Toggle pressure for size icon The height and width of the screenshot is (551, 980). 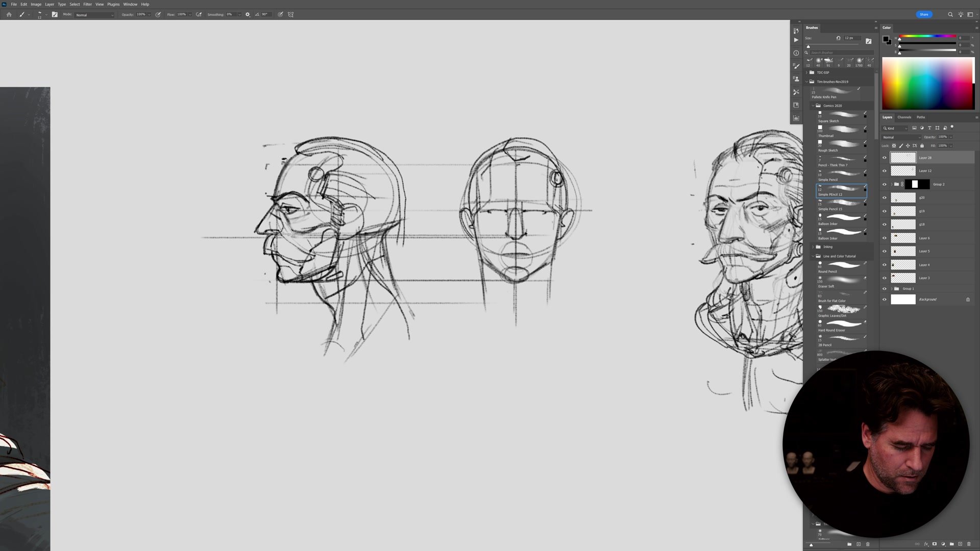(280, 15)
